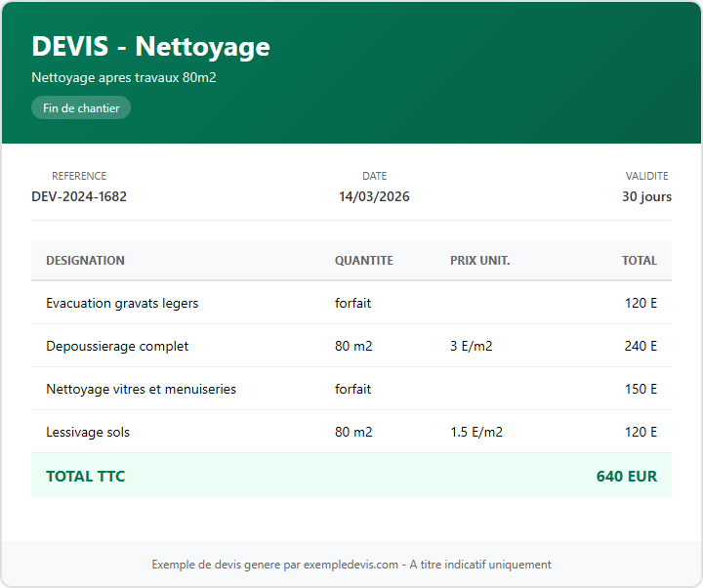Select the "PRIX UNIT." column header
This screenshot has width=703, height=588.
479,261
